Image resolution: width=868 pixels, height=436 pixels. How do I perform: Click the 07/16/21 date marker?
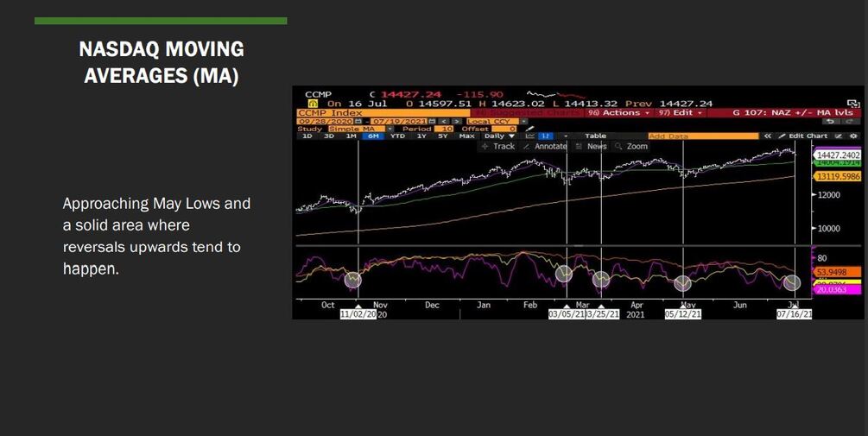click(794, 314)
